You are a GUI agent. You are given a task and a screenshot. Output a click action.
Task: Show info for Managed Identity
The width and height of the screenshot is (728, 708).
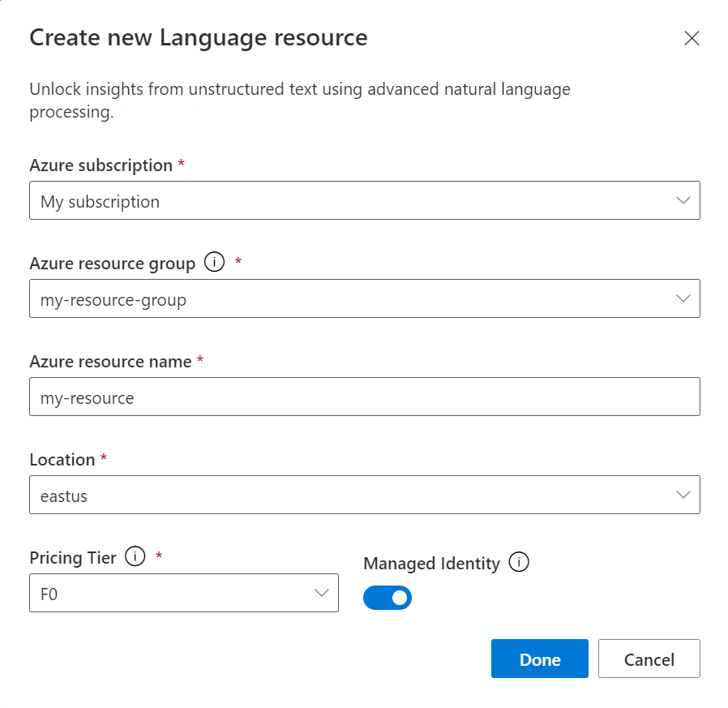519,562
